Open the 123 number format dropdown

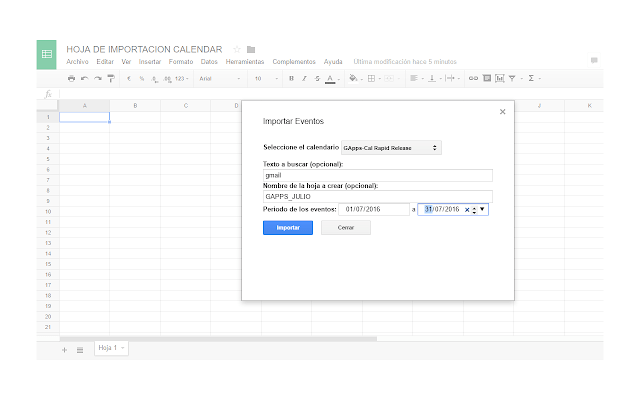pos(182,78)
